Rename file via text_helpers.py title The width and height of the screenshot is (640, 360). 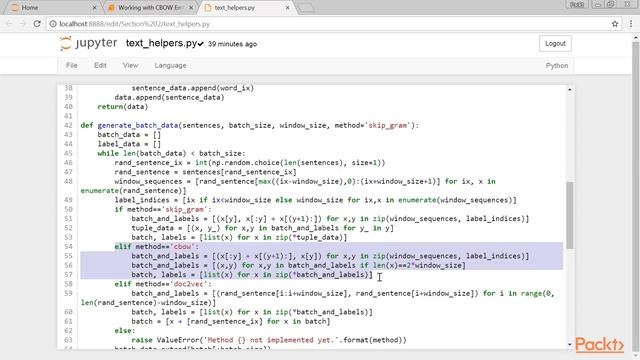click(161, 43)
